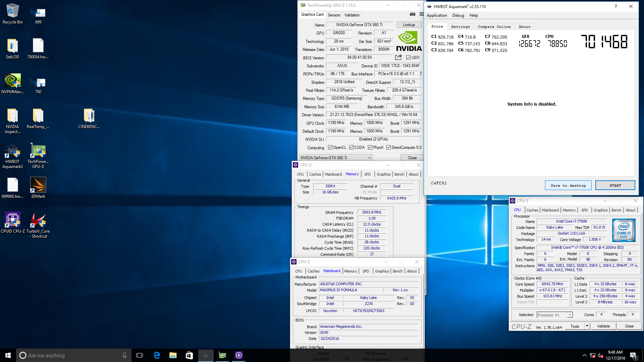Click GPU-Z screenshot camera icon
644x362 pixels.
413,14
